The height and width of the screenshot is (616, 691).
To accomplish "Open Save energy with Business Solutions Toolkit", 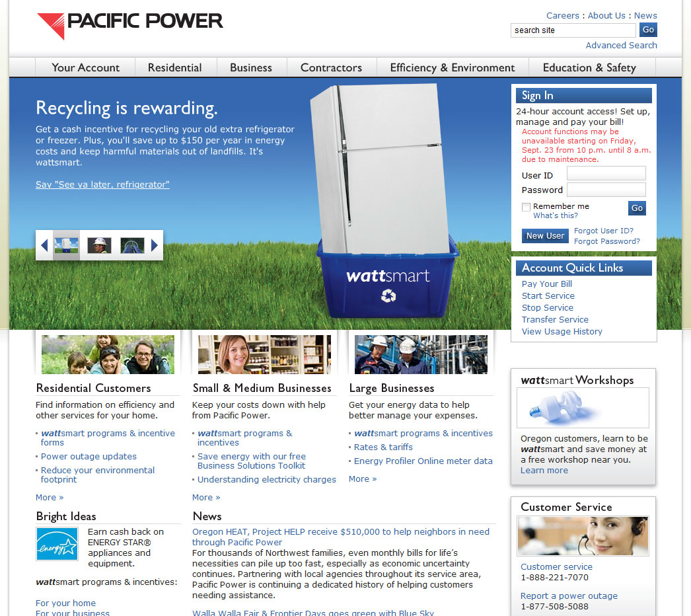I will [x=251, y=461].
